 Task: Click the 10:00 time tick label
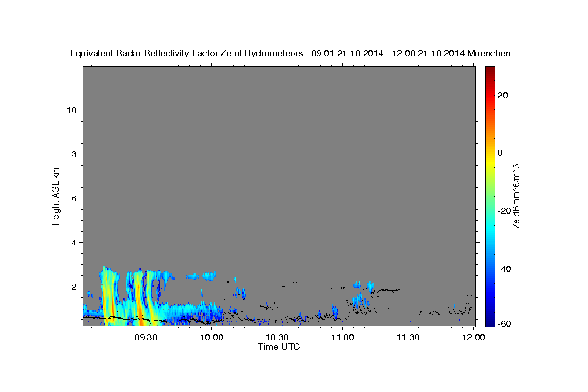point(212,338)
